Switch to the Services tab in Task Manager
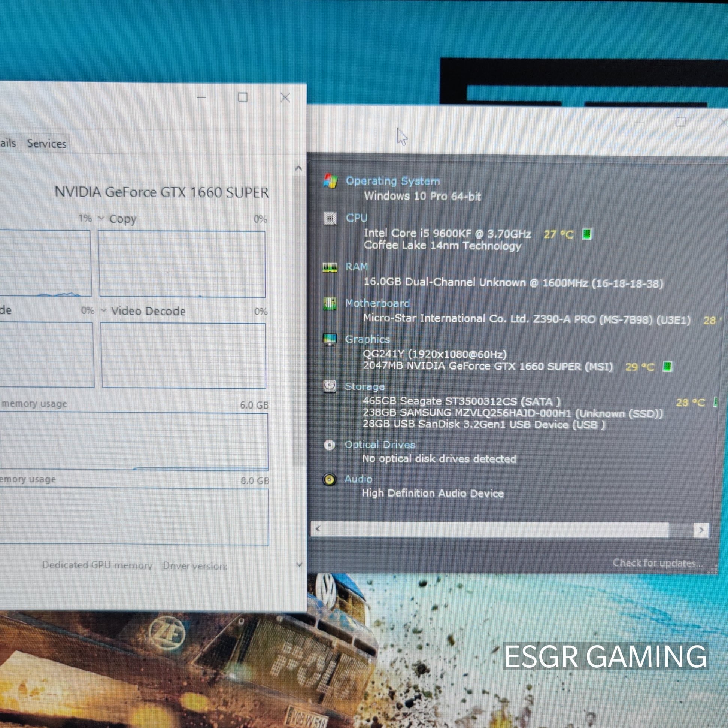Screen dimensions: 728x728 [x=47, y=143]
